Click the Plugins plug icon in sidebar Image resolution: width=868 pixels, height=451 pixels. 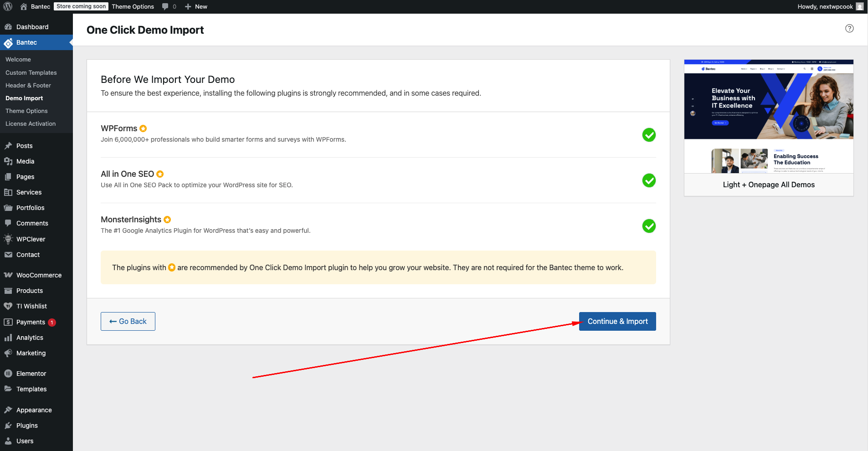tap(8, 425)
